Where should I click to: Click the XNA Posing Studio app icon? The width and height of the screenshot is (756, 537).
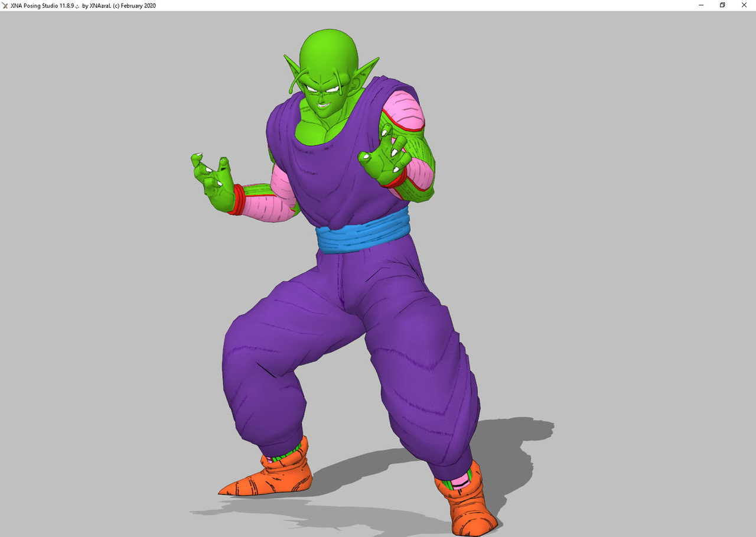[x=5, y=5]
